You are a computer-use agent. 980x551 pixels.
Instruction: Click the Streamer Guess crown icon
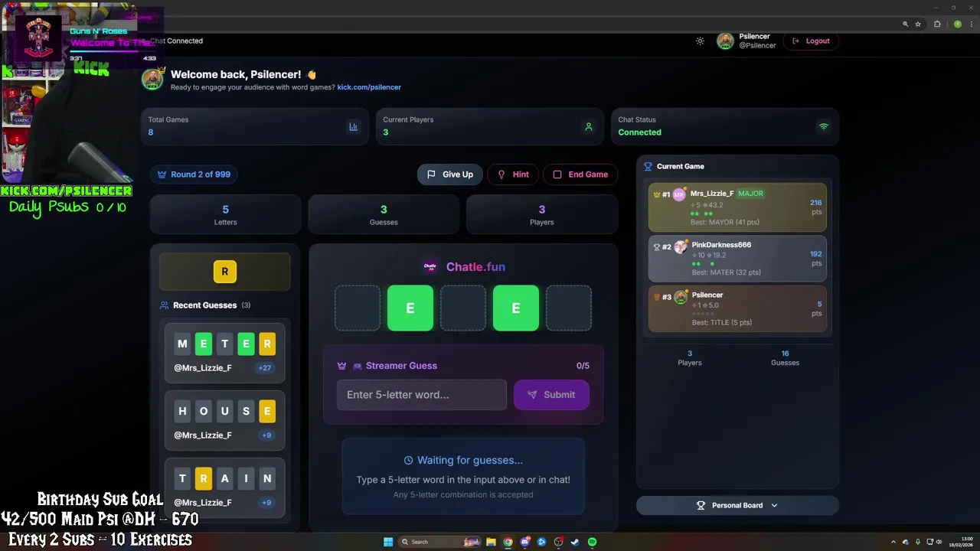(x=341, y=366)
